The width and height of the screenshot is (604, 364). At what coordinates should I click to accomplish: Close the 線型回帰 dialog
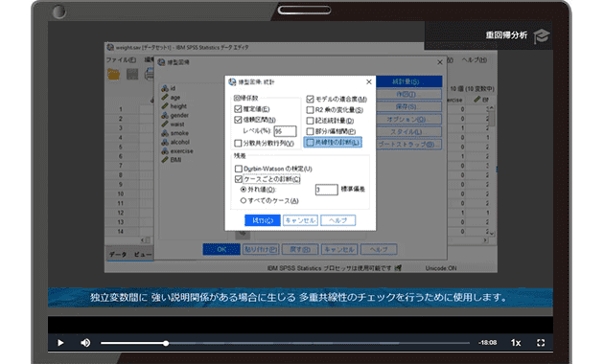(x=440, y=62)
